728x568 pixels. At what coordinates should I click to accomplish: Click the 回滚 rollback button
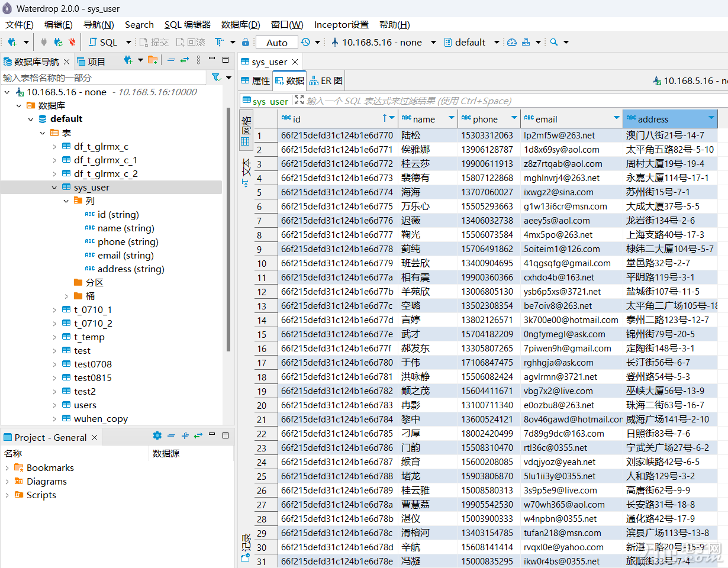coord(190,42)
